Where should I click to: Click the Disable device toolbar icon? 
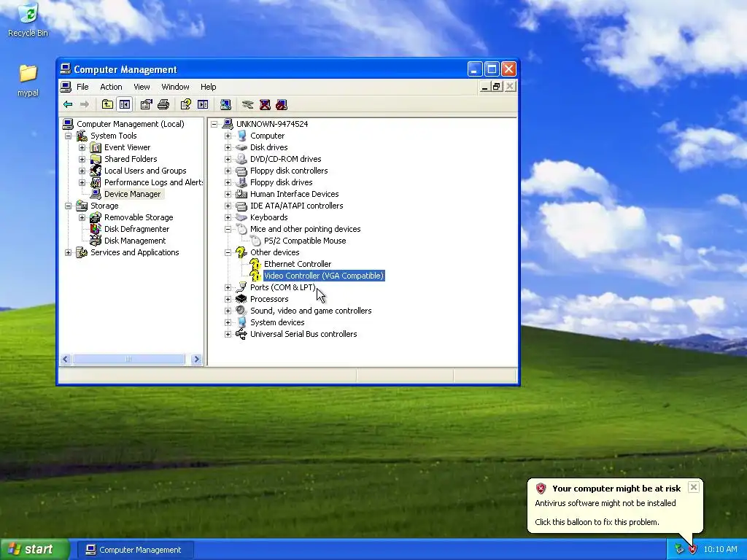(282, 104)
